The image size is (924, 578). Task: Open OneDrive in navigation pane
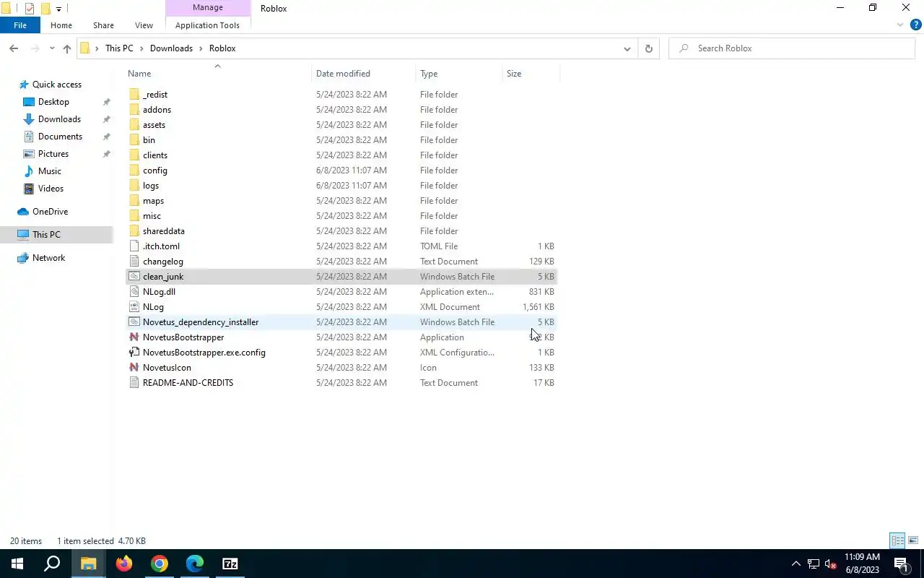pyautogui.click(x=50, y=212)
